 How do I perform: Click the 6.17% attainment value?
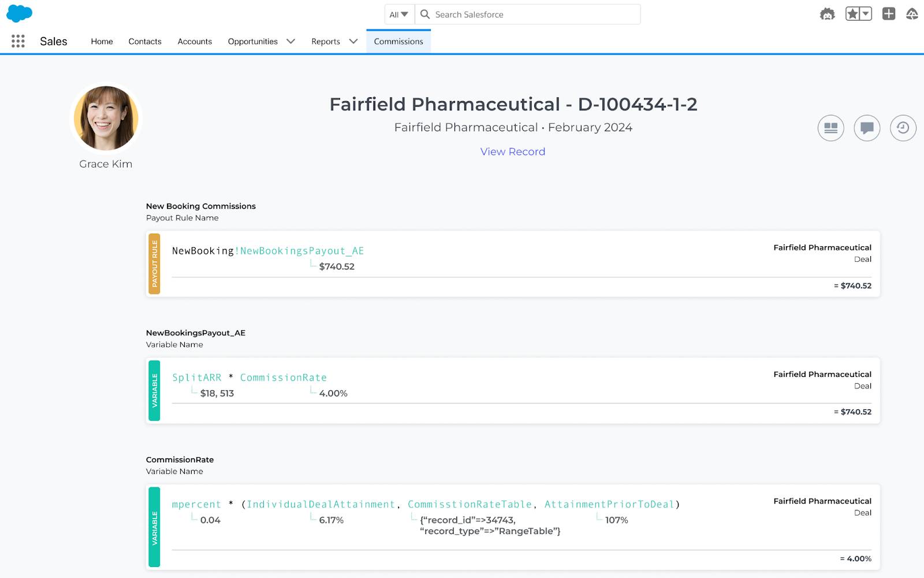[x=331, y=520]
